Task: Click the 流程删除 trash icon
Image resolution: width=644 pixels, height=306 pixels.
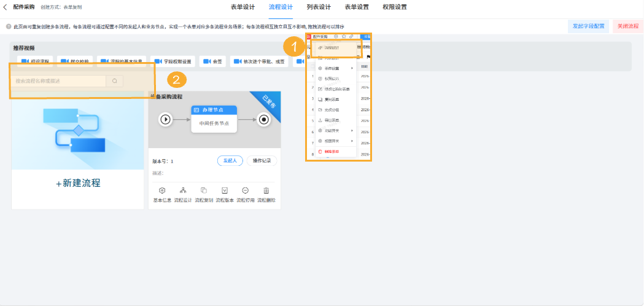Action: click(x=266, y=191)
